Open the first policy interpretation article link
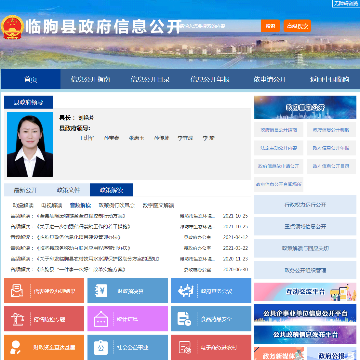Image resolution: width=360 pixels, height=360 pixels. (x=82, y=216)
